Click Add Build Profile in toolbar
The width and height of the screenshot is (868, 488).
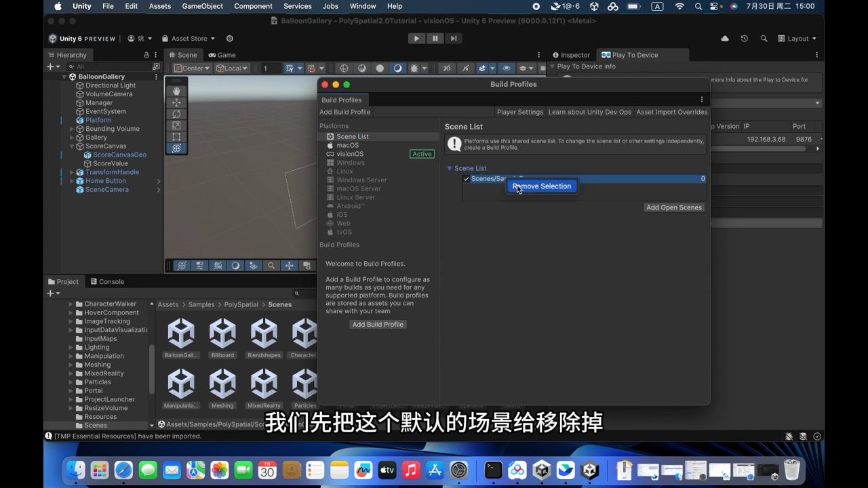tap(345, 112)
